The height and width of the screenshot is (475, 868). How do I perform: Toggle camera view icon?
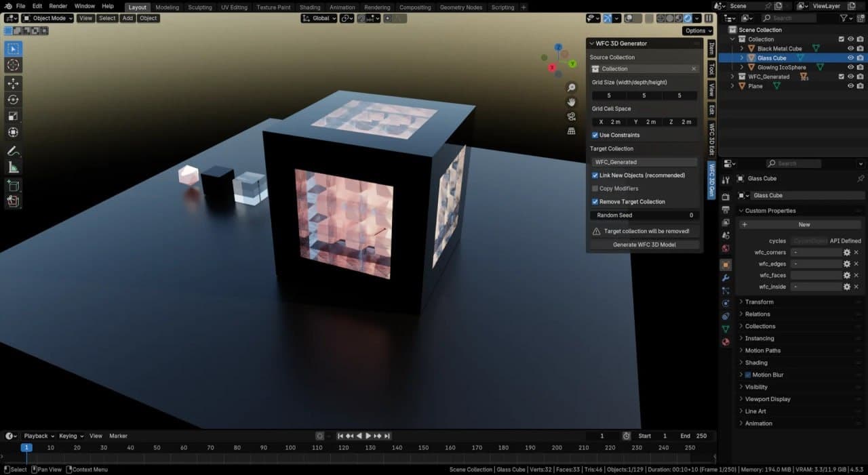click(x=572, y=116)
